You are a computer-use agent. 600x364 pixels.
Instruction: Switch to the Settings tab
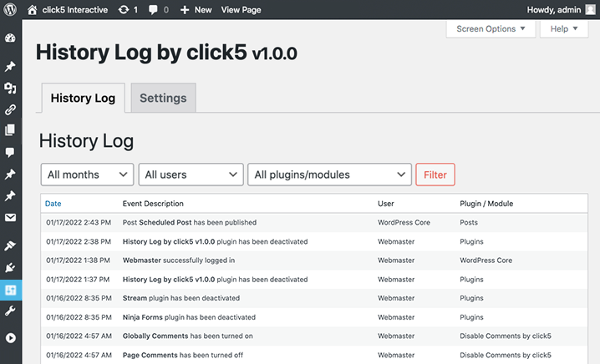(164, 98)
